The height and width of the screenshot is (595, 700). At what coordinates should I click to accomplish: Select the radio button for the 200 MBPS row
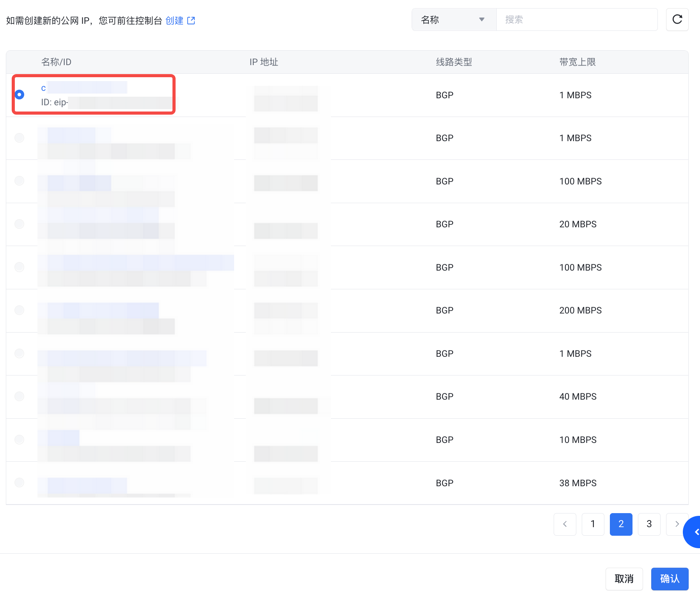[x=20, y=310]
